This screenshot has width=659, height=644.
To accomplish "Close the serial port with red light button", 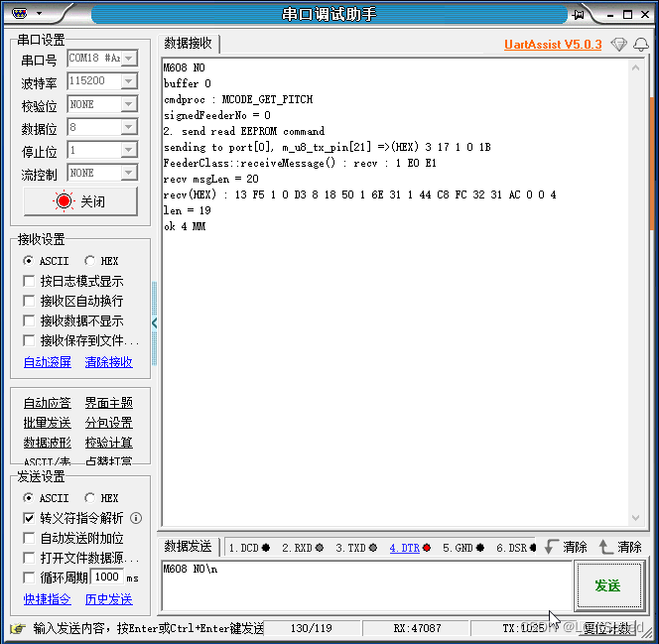I will tap(80, 201).
